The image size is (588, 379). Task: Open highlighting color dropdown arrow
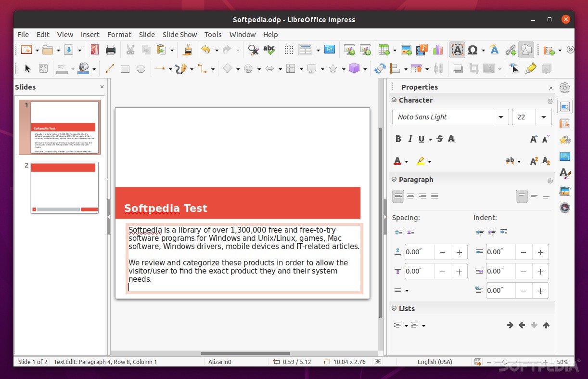pos(429,161)
